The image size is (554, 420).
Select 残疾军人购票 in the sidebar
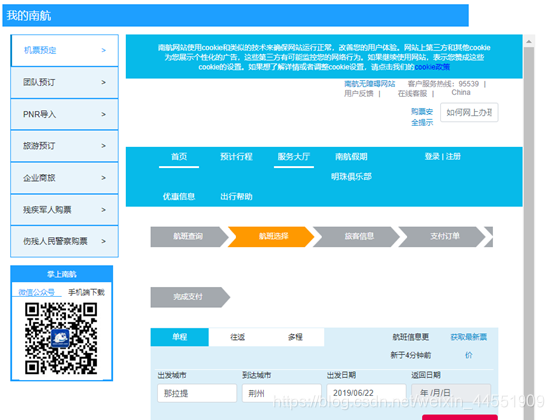pyautogui.click(x=64, y=210)
